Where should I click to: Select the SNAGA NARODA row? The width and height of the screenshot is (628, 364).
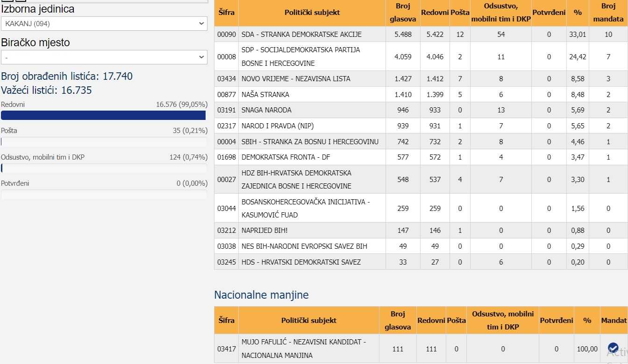pos(266,110)
